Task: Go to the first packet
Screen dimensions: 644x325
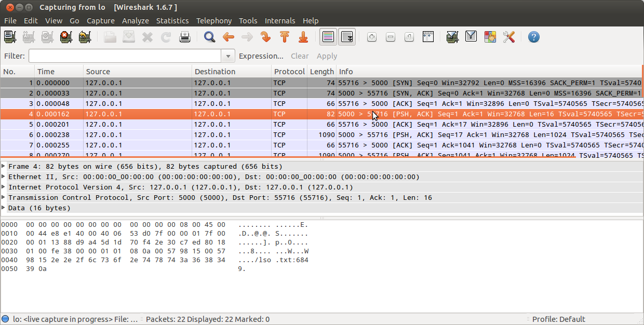Action: coord(284,37)
